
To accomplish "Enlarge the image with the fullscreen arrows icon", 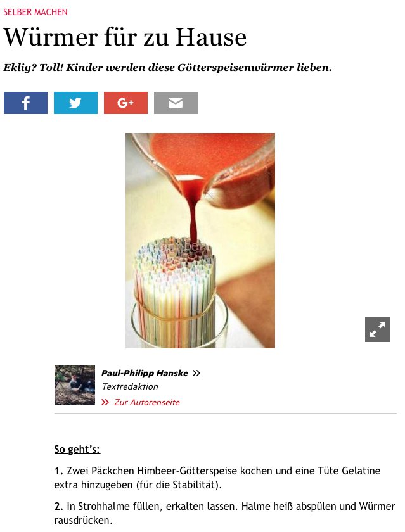I will tap(378, 329).
